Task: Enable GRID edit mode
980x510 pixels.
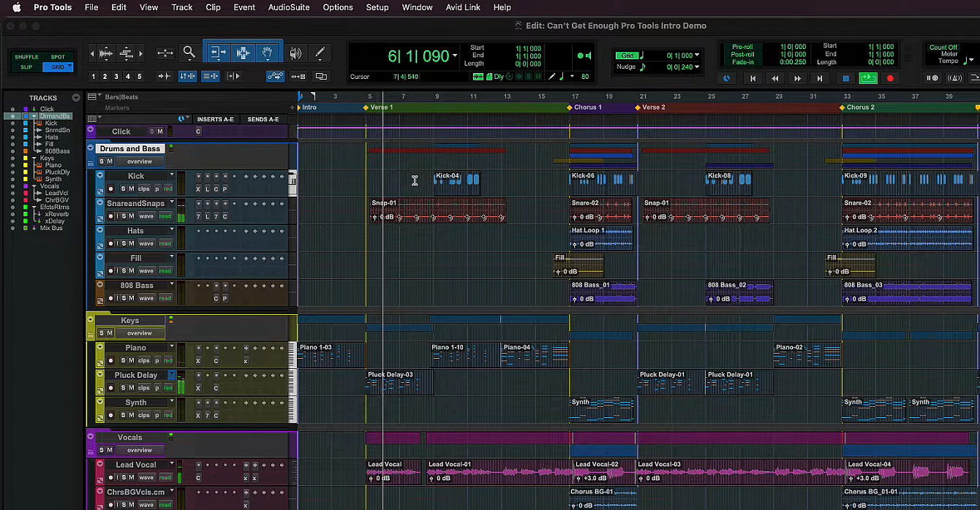Action: point(58,66)
